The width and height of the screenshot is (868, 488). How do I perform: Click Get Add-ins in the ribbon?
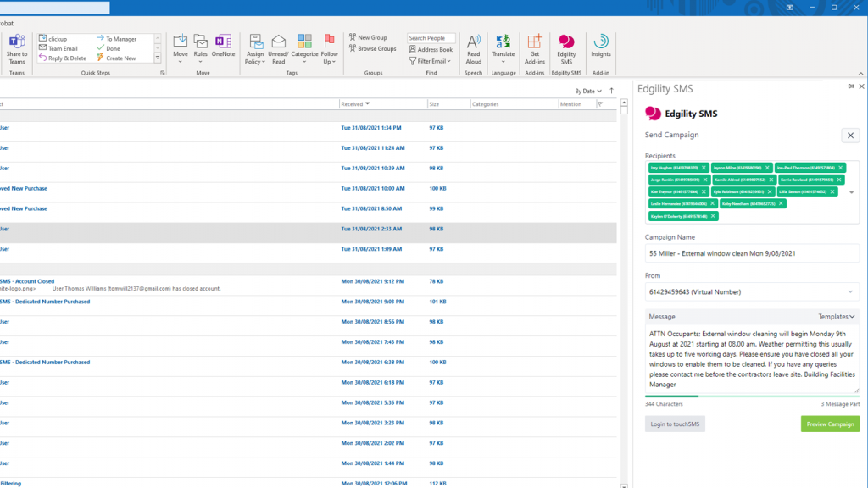coord(534,49)
